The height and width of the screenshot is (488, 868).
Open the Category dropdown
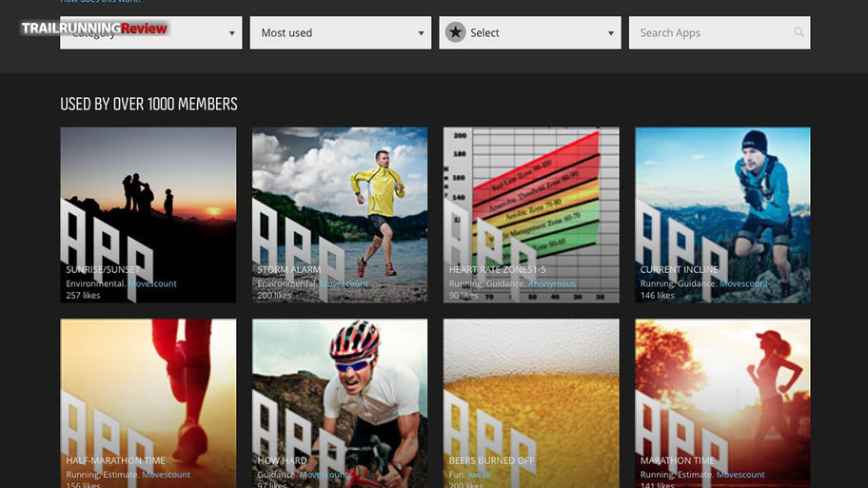click(150, 32)
